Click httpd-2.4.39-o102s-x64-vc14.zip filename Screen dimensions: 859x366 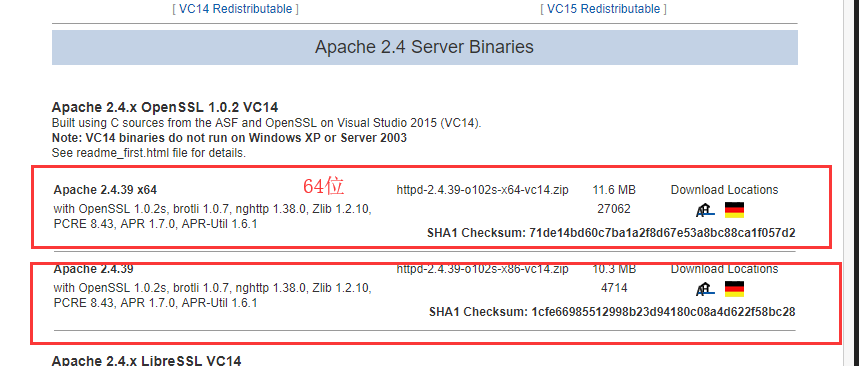[x=483, y=190]
